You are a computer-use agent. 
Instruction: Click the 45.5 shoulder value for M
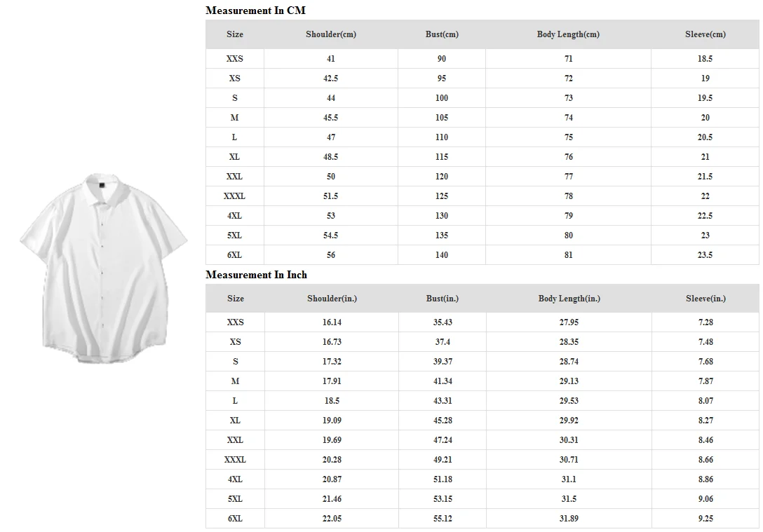click(x=331, y=118)
